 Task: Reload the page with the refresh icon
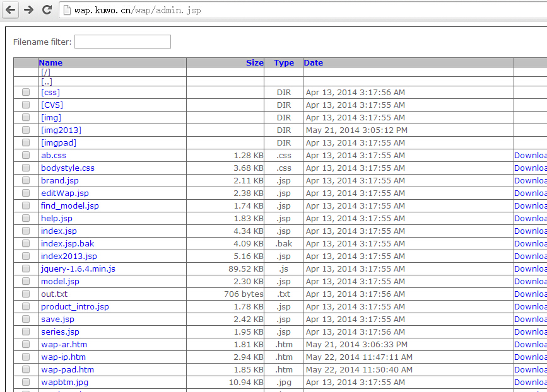(x=47, y=9)
